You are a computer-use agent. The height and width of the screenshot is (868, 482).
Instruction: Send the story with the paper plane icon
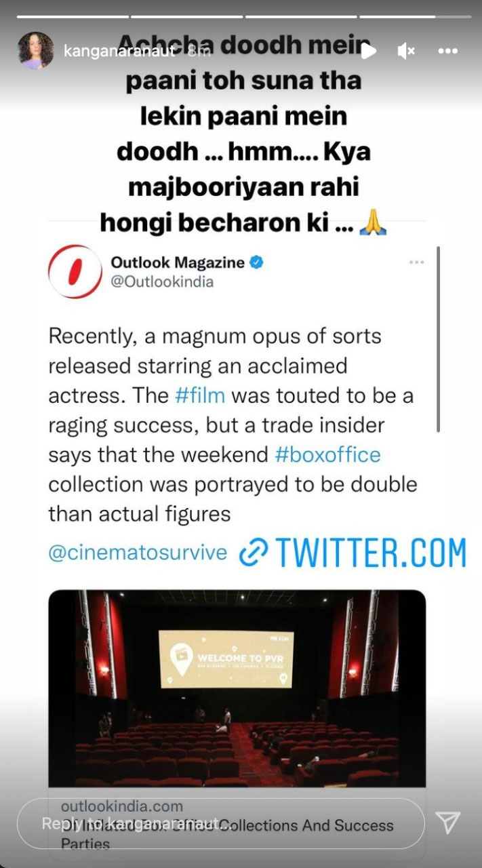(448, 823)
